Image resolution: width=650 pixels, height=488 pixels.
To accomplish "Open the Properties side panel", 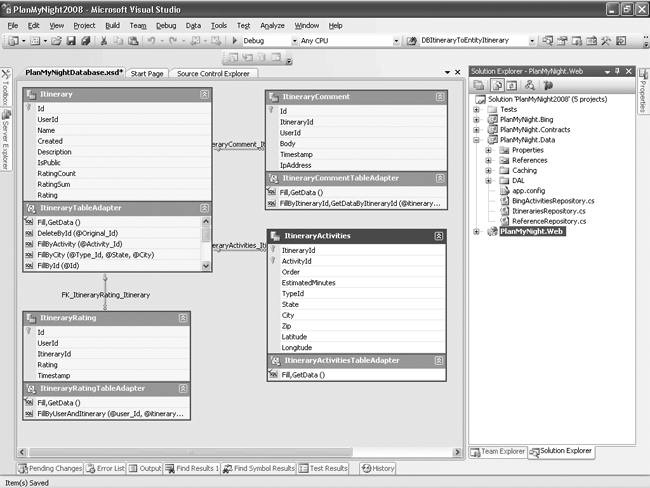I will click(643, 91).
